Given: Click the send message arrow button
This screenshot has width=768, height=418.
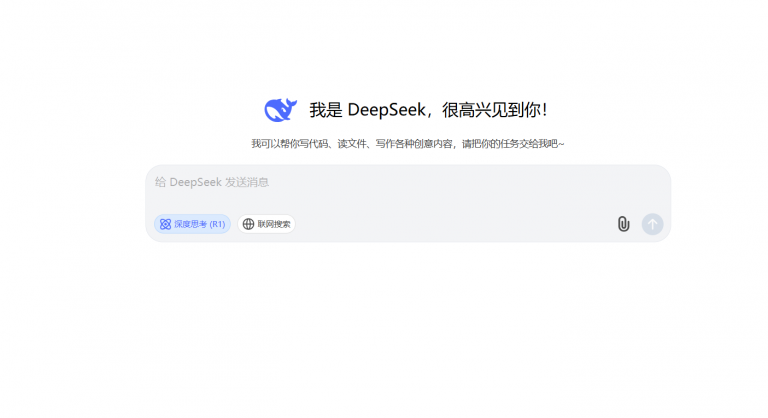Looking at the screenshot, I should pos(652,224).
